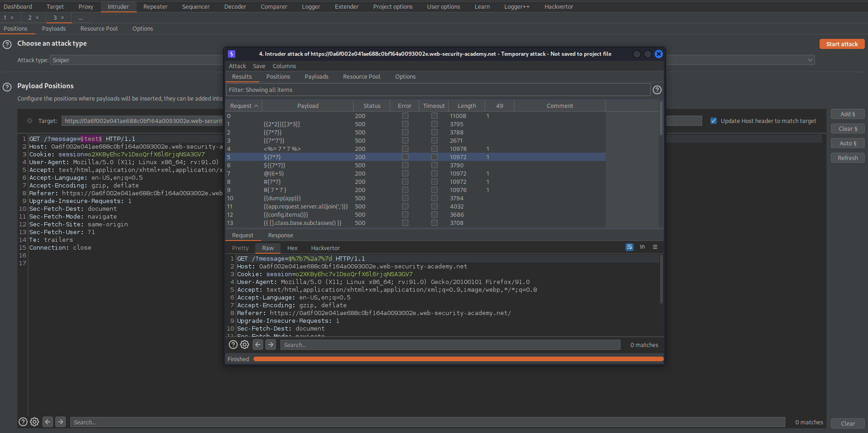This screenshot has height=433, width=868.
Task: Open search settings gear in main editor
Action: tap(35, 422)
